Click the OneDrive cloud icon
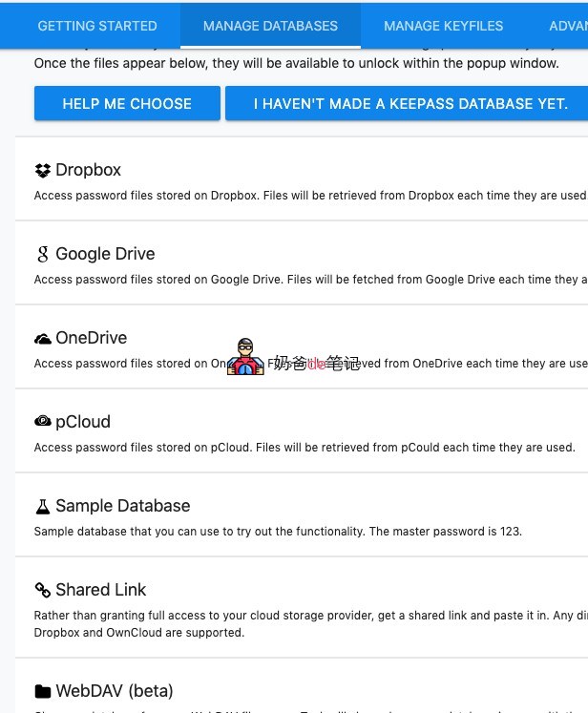This screenshot has width=588, height=713. click(x=42, y=339)
